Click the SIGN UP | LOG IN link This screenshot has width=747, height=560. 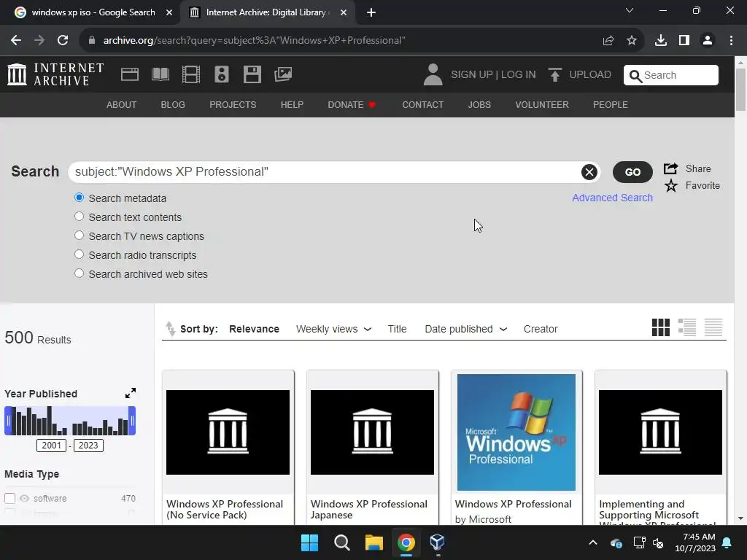click(x=493, y=75)
